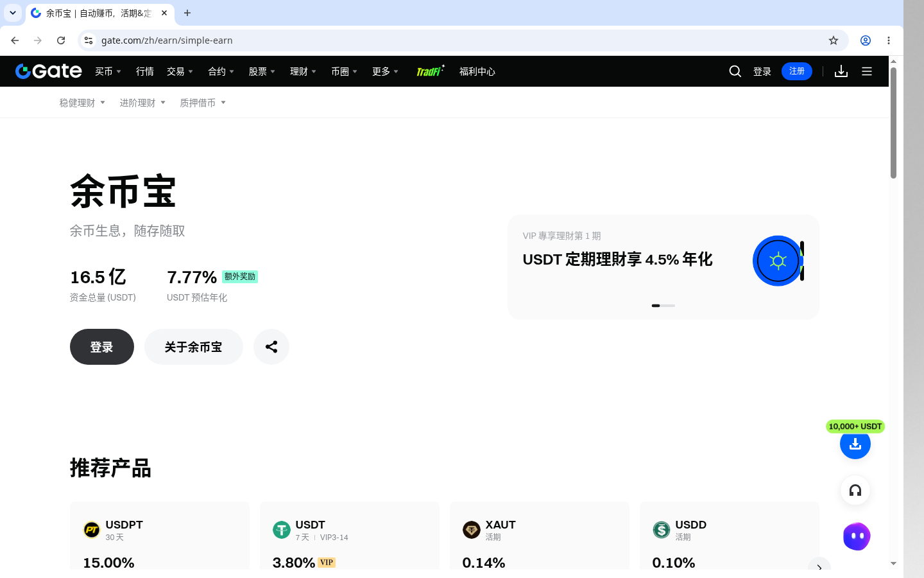This screenshot has width=924, height=578.
Task: Open the browser profile icon
Action: (866, 40)
